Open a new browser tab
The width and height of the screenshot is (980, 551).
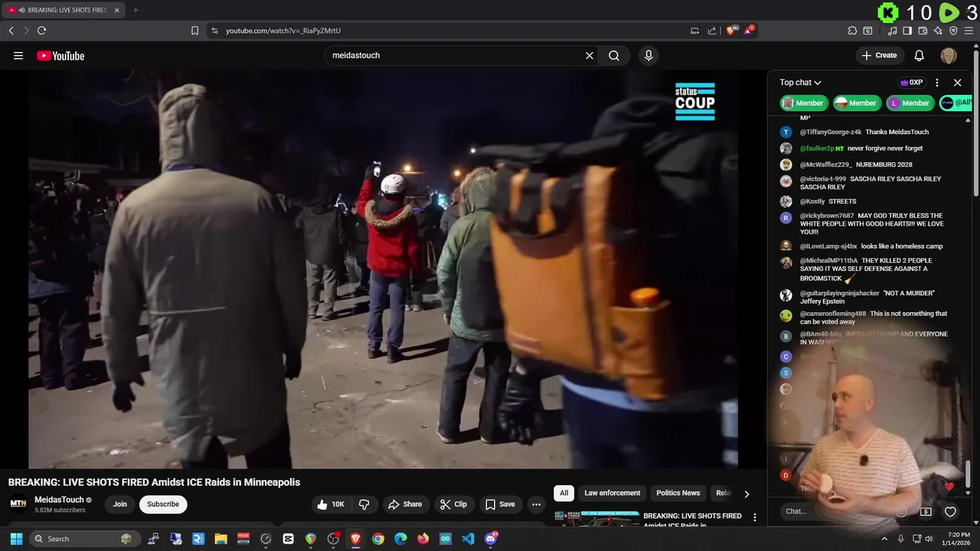click(x=136, y=10)
